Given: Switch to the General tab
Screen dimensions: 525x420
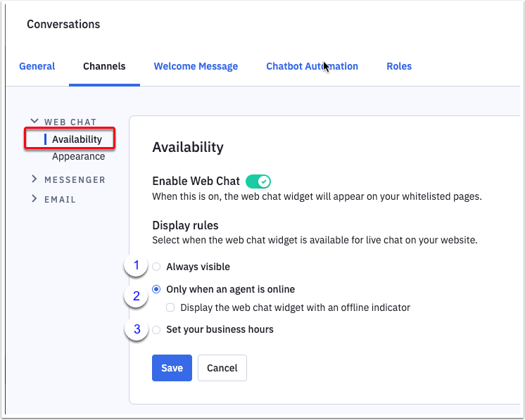Looking at the screenshot, I should pyautogui.click(x=37, y=66).
